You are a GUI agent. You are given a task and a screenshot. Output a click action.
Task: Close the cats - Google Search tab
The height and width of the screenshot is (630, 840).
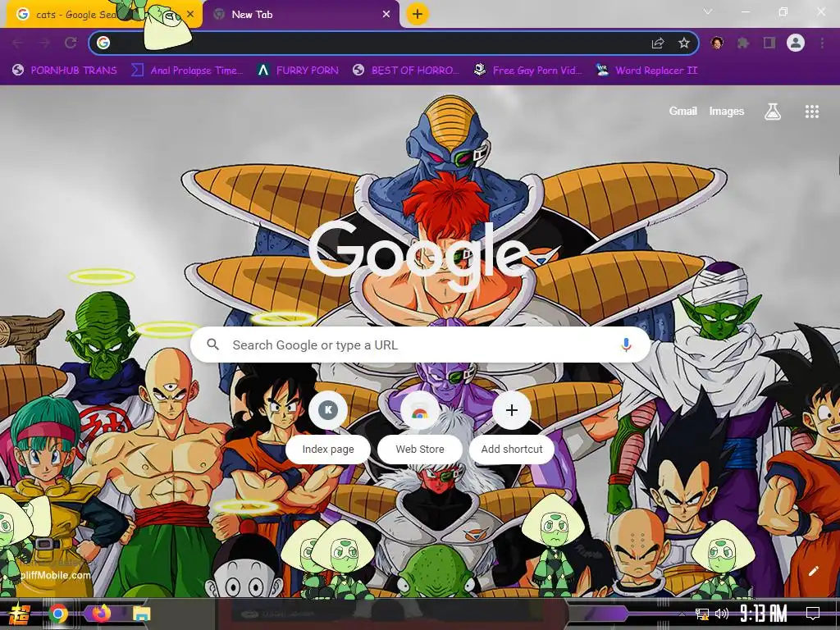[190, 15]
